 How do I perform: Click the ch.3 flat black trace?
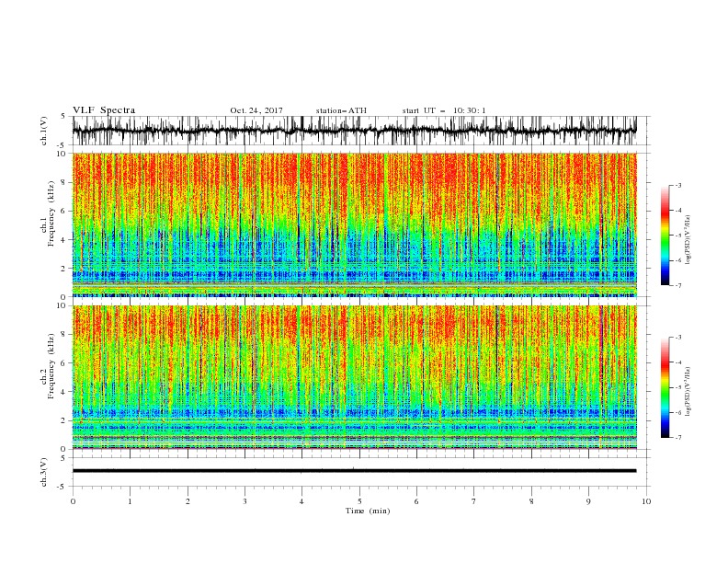pos(354,471)
